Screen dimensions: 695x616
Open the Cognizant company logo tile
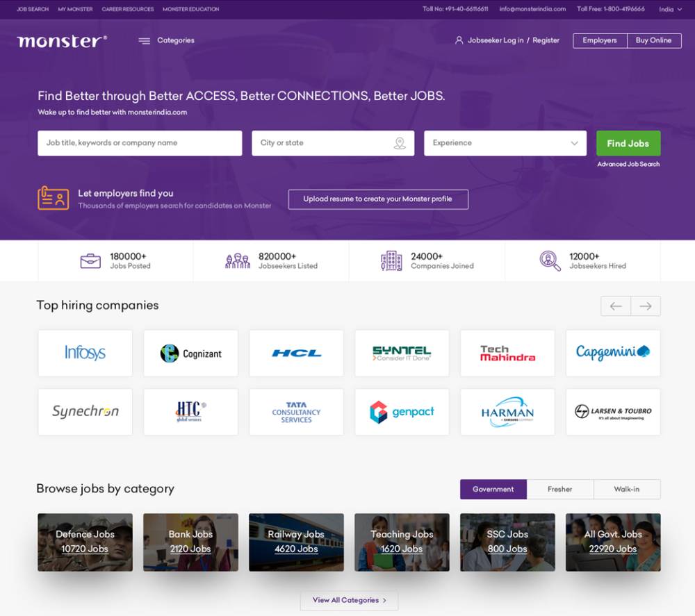190,353
